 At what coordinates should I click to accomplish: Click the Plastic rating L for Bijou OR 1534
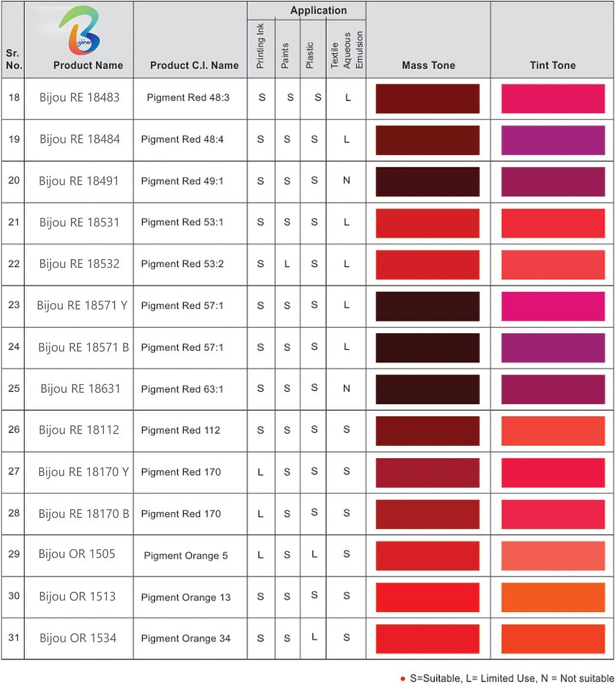[314, 637]
